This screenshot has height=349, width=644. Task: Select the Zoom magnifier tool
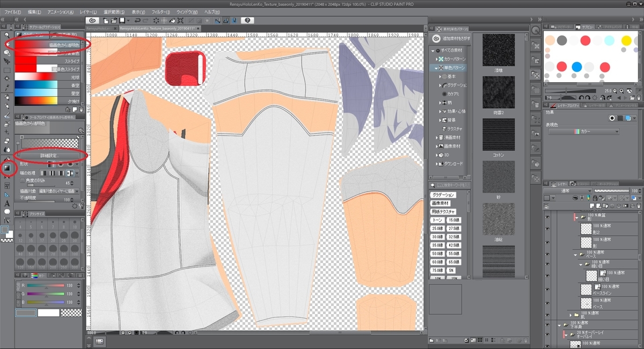pos(6,35)
